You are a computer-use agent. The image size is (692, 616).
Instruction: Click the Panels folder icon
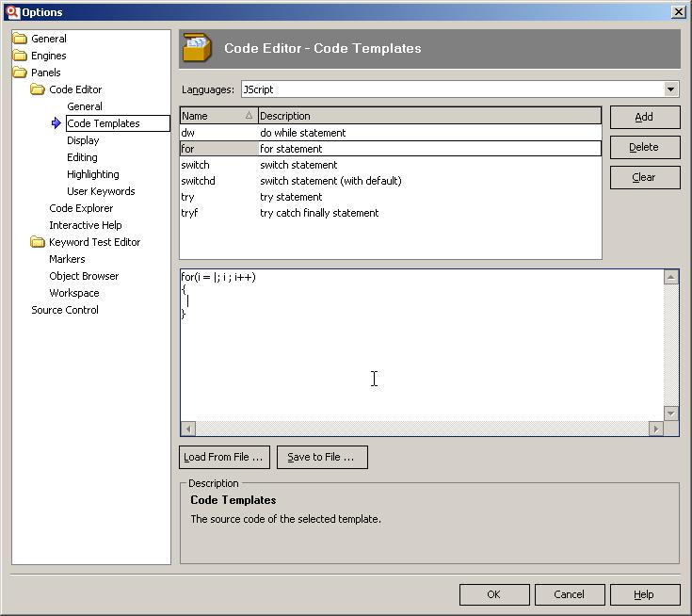[20, 73]
